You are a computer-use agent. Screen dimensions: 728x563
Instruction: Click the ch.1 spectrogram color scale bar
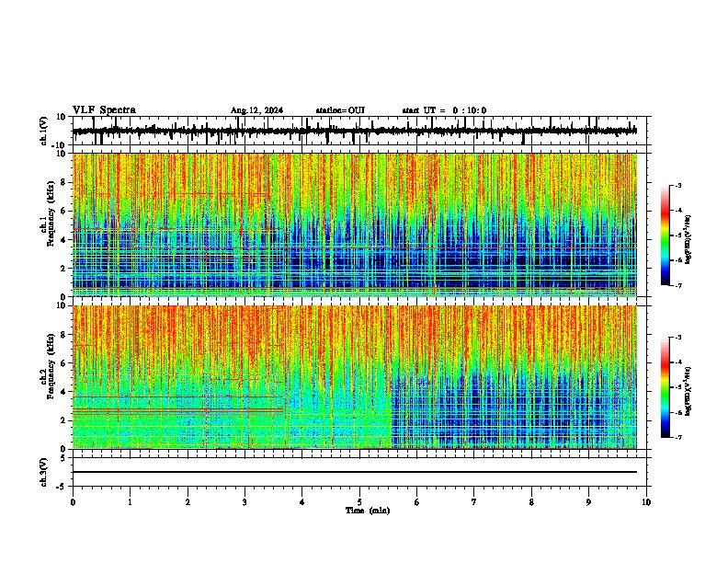click(665, 236)
